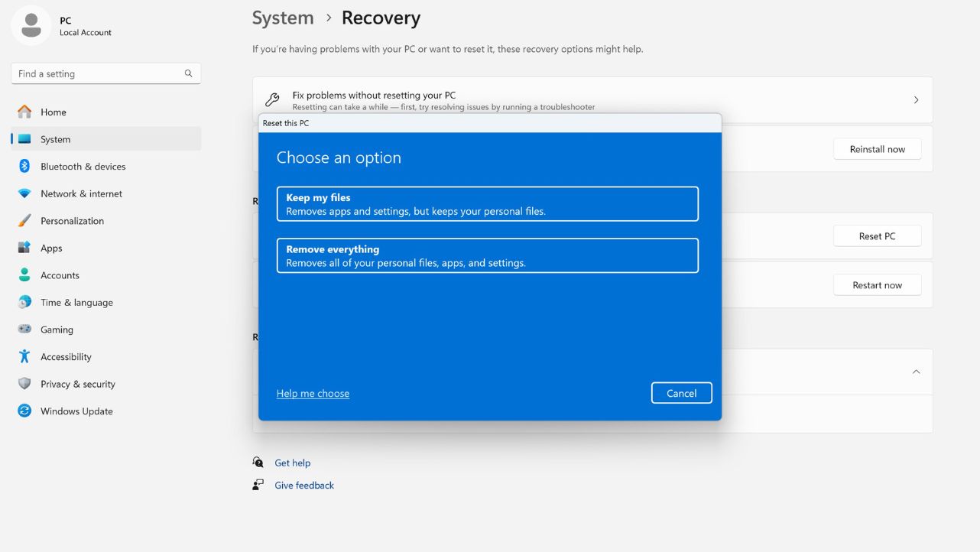The image size is (980, 552).
Task: Click the Bluetooth icon in sidebar
Action: coord(24,166)
